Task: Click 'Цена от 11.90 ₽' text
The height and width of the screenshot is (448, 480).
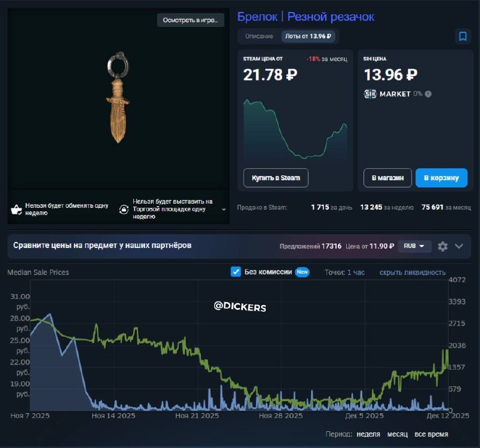Action: [x=370, y=246]
